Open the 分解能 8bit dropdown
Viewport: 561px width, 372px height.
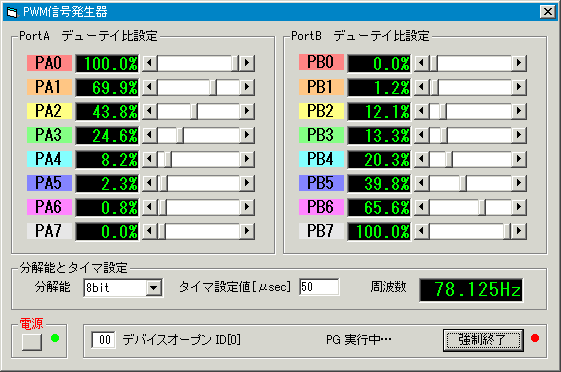pyautogui.click(x=154, y=288)
